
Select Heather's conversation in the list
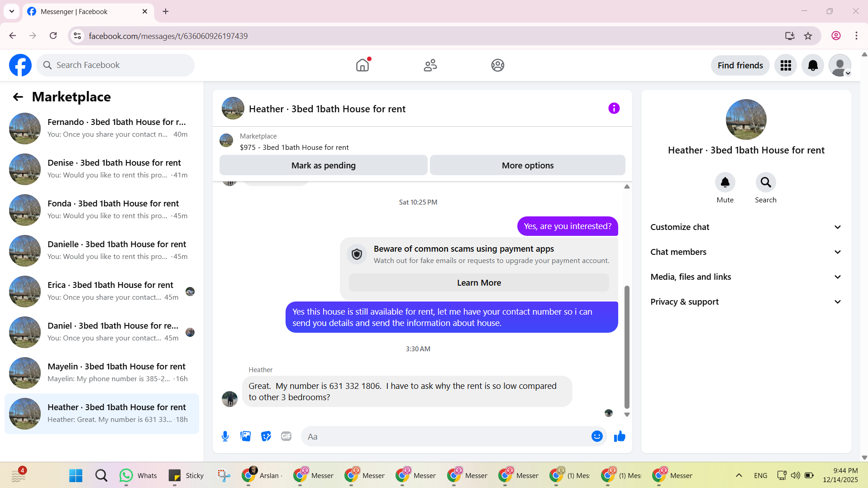click(x=102, y=414)
